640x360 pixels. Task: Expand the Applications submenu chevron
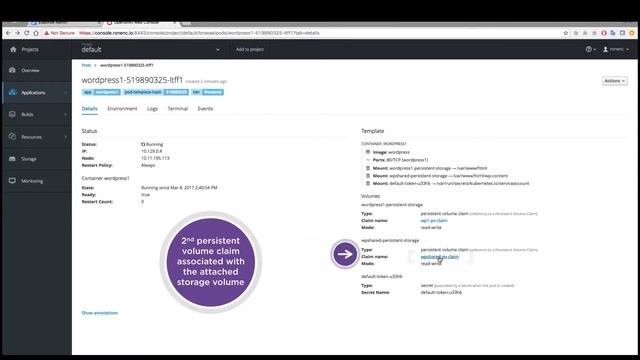(66, 93)
